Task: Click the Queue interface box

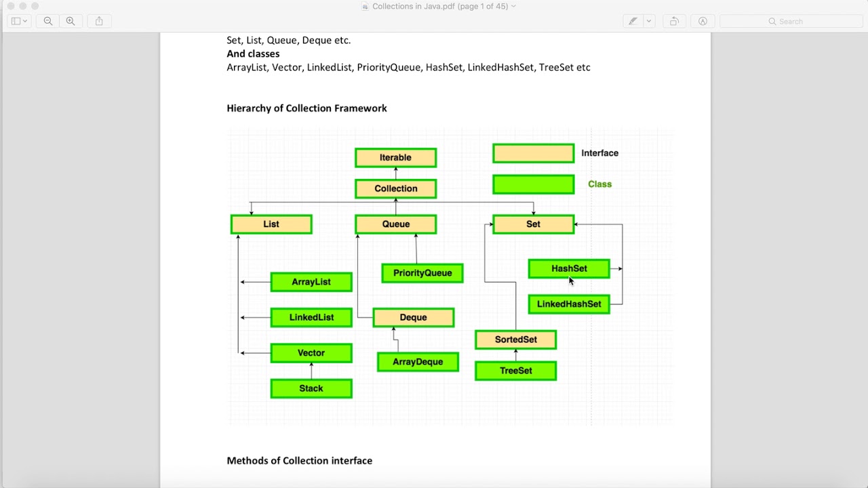Action: [x=396, y=224]
